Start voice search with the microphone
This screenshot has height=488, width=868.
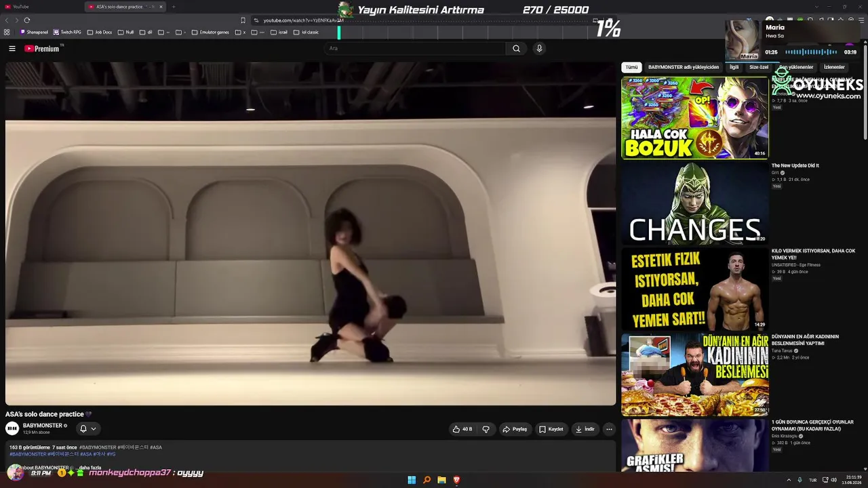click(x=539, y=48)
